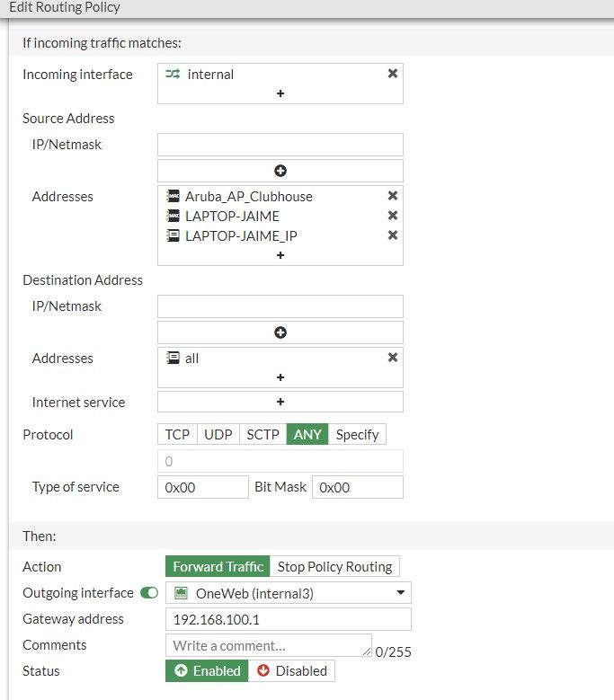Screen dimensions: 614x700
Task: Select UDP protocol option
Action: coord(218,435)
